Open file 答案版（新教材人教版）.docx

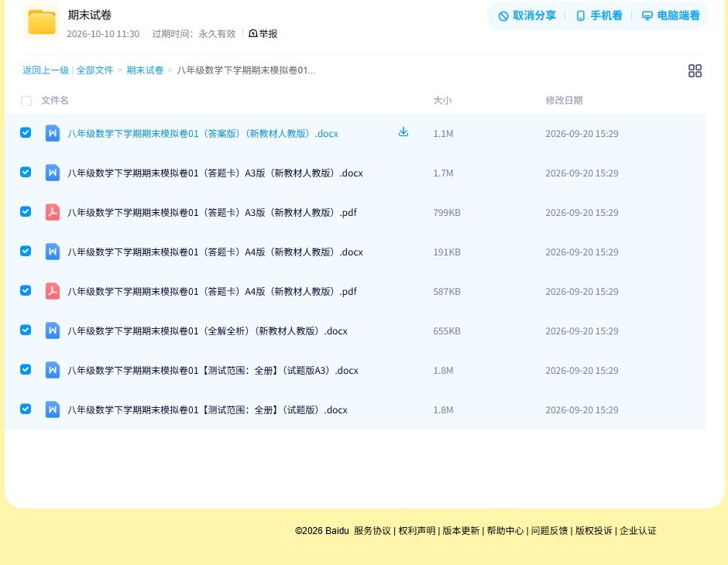[x=203, y=134]
